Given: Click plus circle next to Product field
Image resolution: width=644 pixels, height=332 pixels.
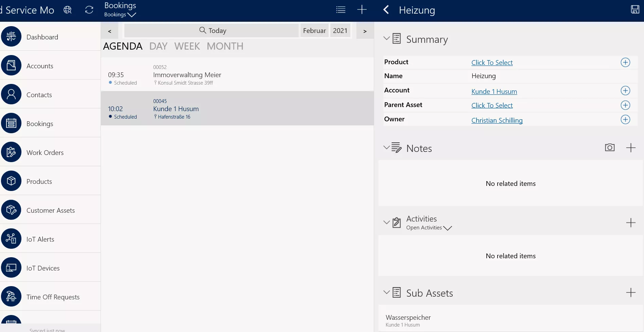Looking at the screenshot, I should tap(625, 63).
